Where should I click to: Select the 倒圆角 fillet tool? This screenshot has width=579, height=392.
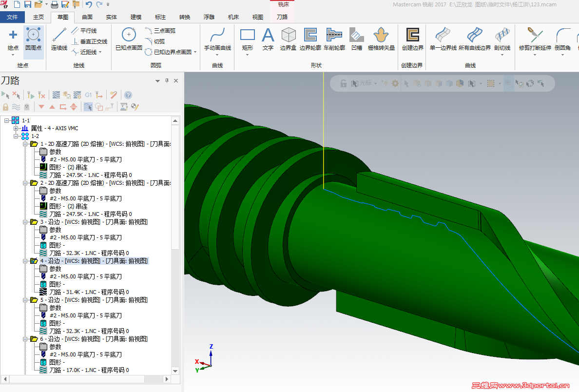(562, 39)
